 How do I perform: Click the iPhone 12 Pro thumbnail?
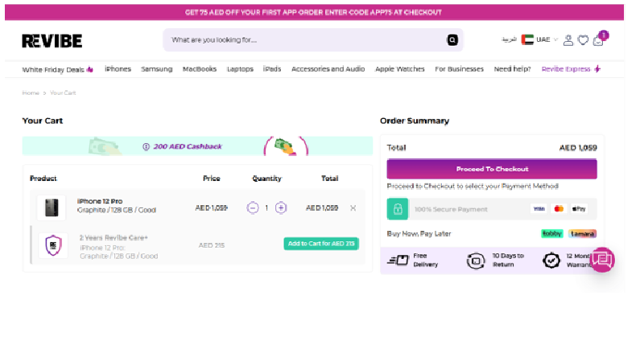point(52,207)
